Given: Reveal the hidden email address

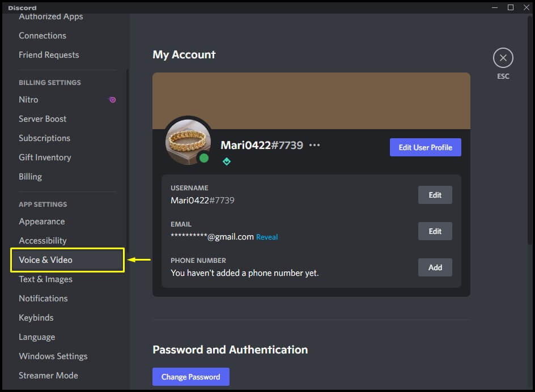Looking at the screenshot, I should coord(267,237).
